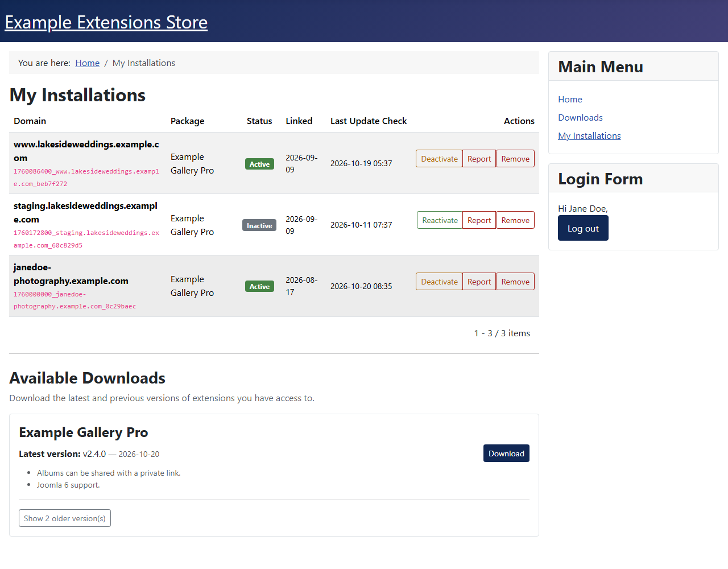
Task: Click the Domain column header
Action: click(30, 121)
